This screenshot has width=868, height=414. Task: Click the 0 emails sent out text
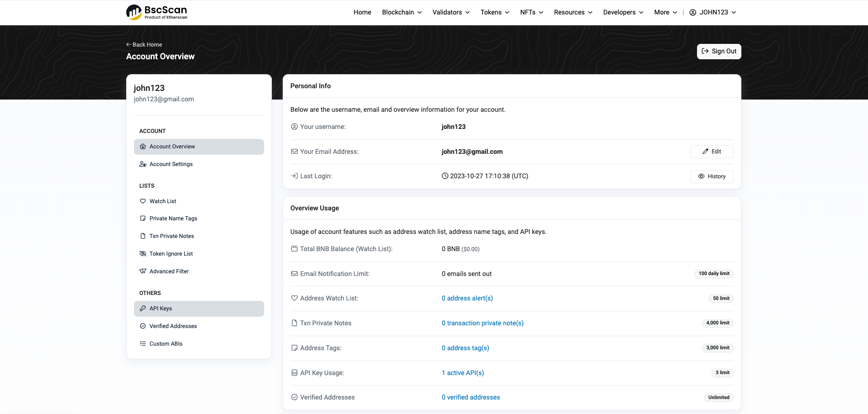coord(467,274)
